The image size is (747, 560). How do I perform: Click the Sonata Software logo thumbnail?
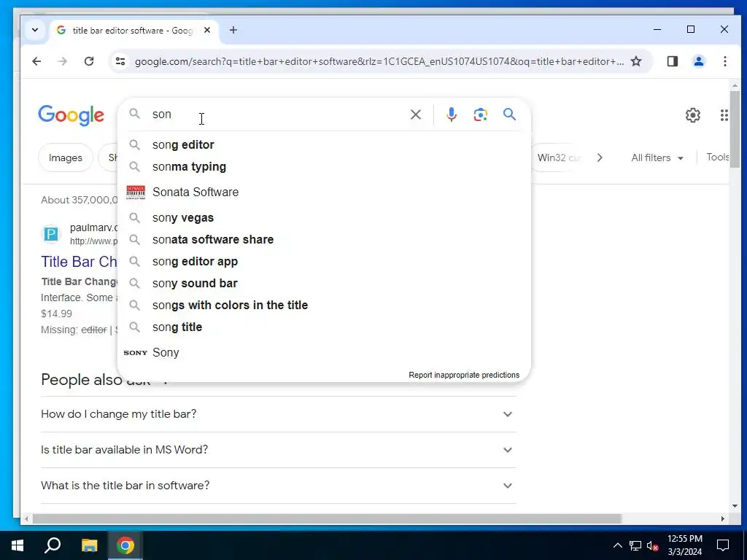point(135,192)
